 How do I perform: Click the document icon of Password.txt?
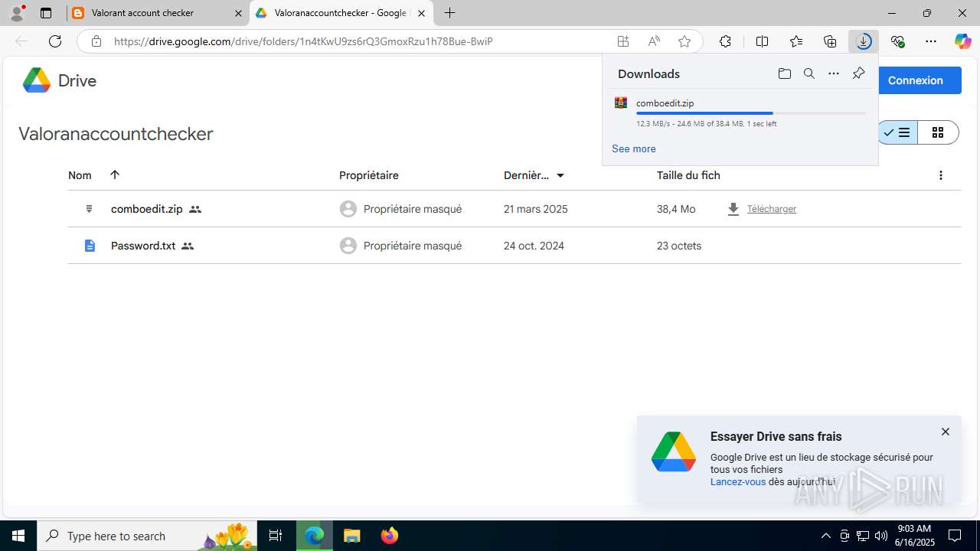click(90, 246)
